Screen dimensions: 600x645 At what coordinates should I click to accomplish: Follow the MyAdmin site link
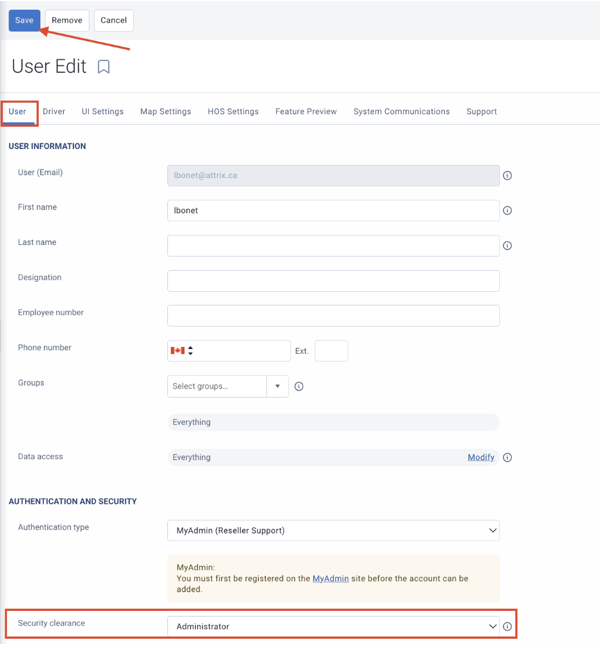[x=331, y=578]
